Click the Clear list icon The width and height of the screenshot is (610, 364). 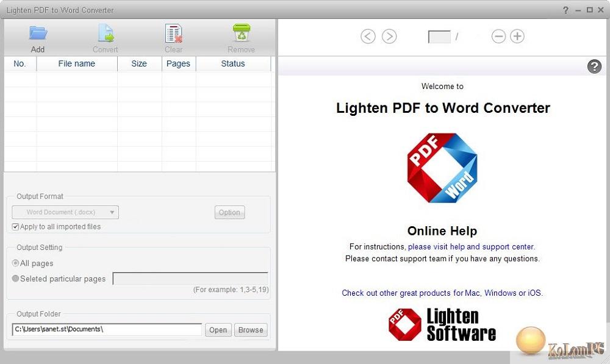pos(173,33)
